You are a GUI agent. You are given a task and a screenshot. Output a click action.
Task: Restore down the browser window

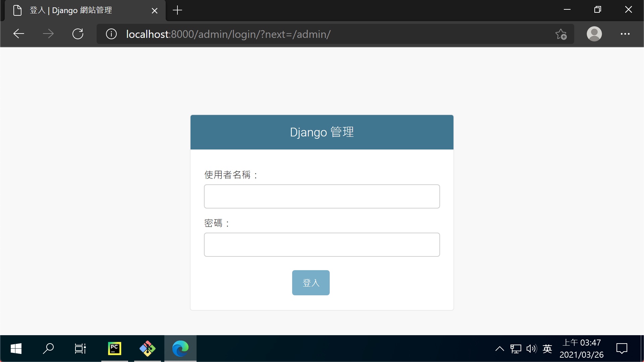[x=598, y=10]
